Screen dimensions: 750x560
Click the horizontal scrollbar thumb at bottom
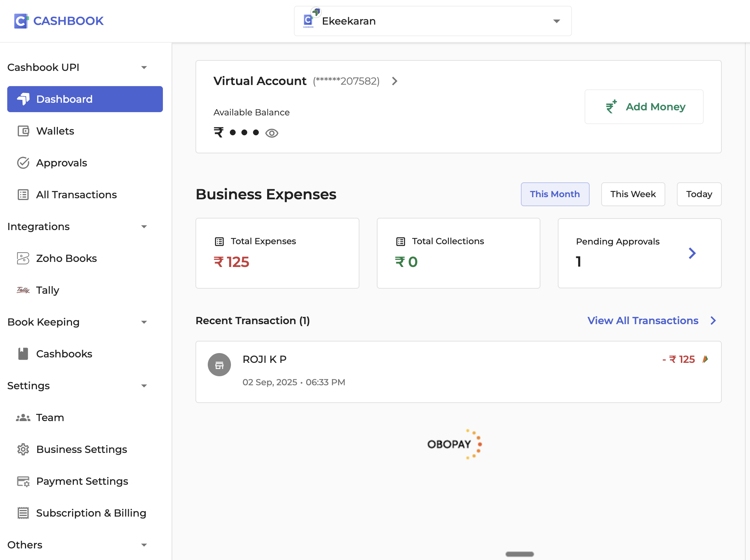coord(520,554)
